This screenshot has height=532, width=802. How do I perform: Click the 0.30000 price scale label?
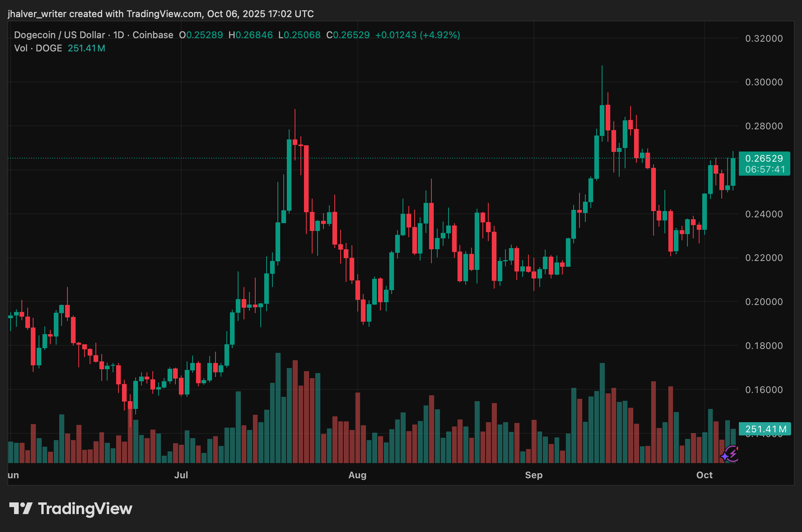[x=764, y=82]
